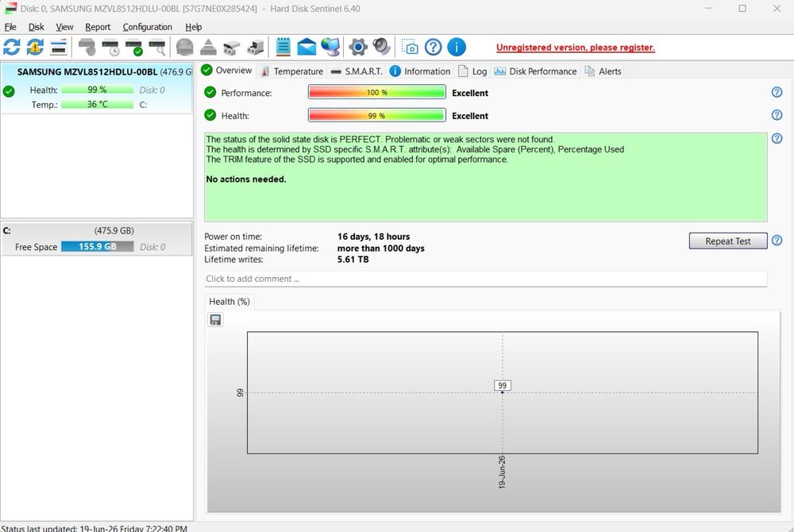Save the health graph using floppy icon
Viewport: 794px width, 532px height.
click(215, 320)
